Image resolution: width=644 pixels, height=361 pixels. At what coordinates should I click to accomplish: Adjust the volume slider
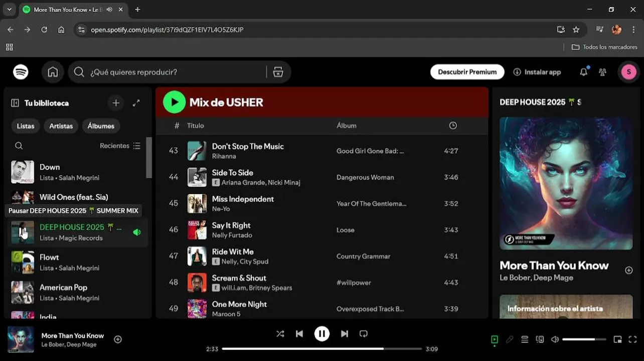click(585, 339)
